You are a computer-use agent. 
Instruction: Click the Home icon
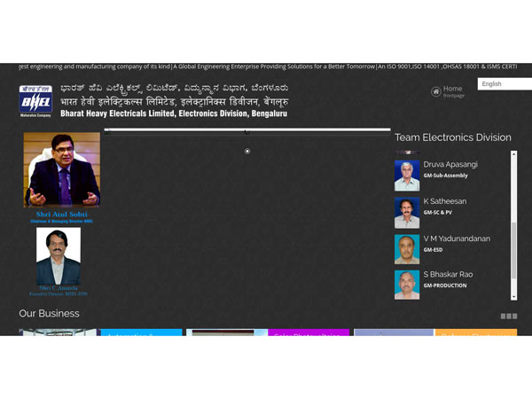tap(435, 91)
